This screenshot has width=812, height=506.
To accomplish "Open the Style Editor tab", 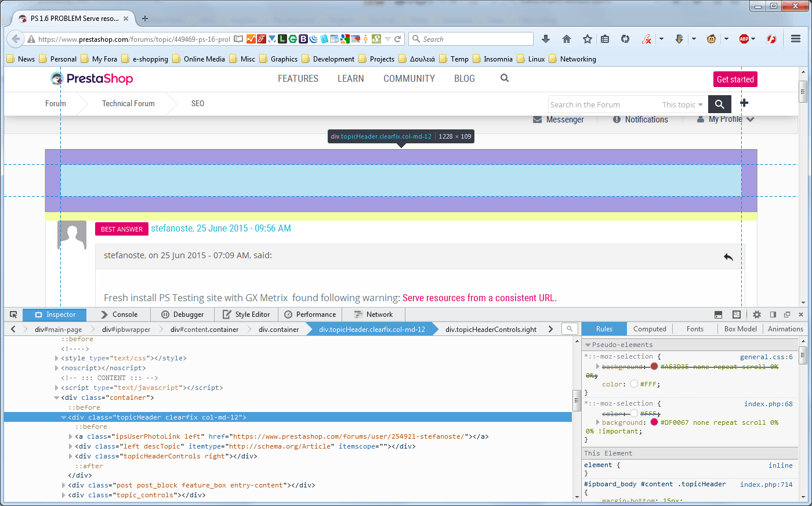I will [246, 315].
